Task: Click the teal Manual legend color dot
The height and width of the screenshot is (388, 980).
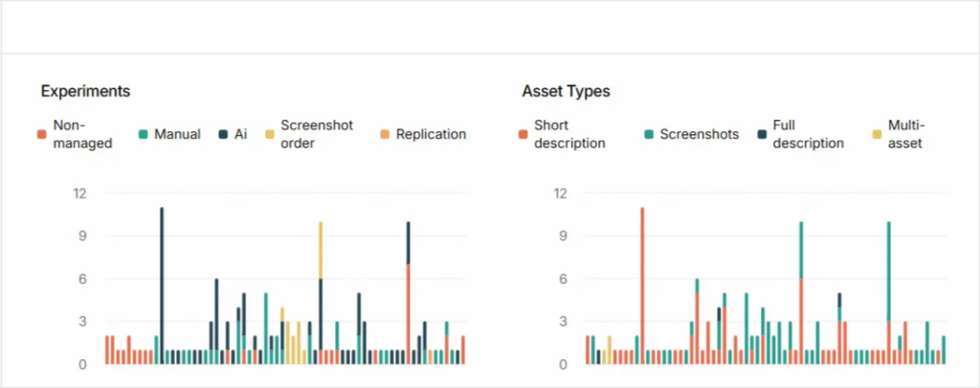Action: pyautogui.click(x=144, y=134)
